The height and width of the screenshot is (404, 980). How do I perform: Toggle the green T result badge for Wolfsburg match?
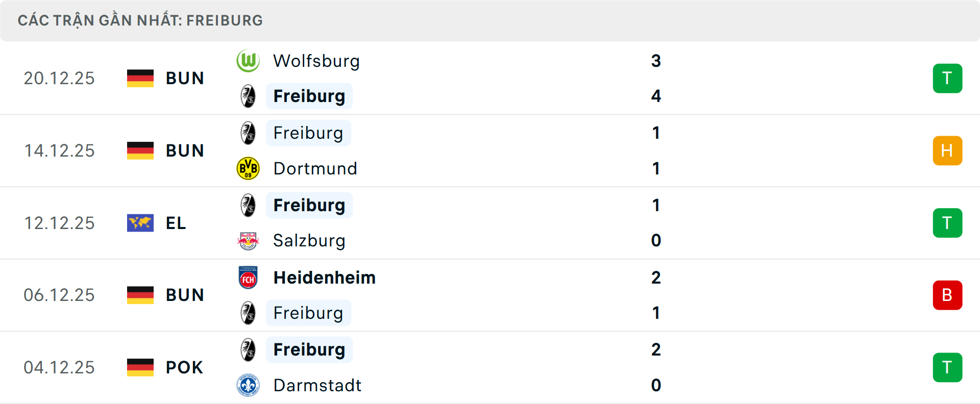coord(948,78)
